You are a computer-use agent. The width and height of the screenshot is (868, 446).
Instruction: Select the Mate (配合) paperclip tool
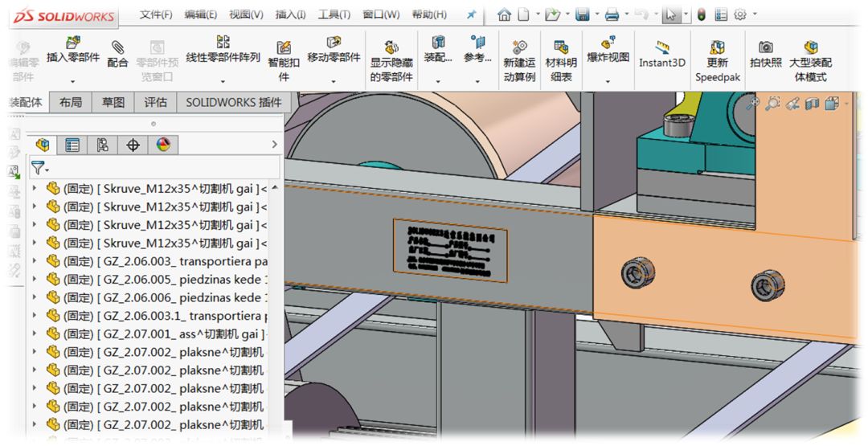coord(117,47)
